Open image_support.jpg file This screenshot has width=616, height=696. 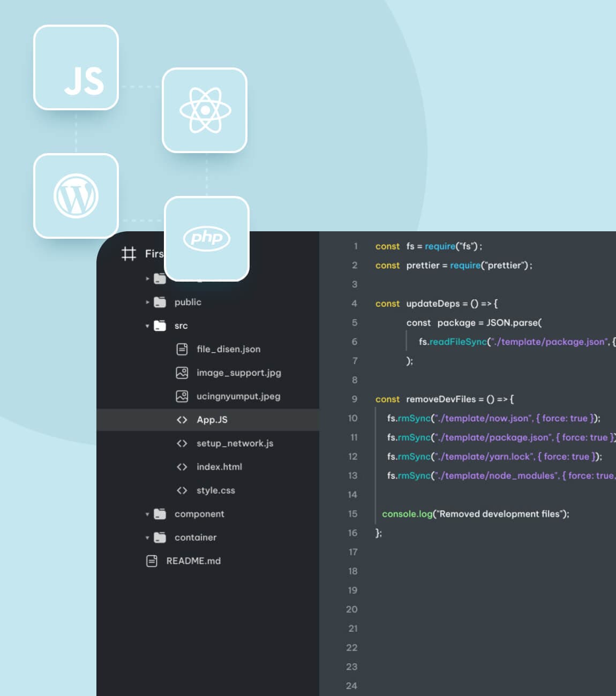tap(239, 373)
